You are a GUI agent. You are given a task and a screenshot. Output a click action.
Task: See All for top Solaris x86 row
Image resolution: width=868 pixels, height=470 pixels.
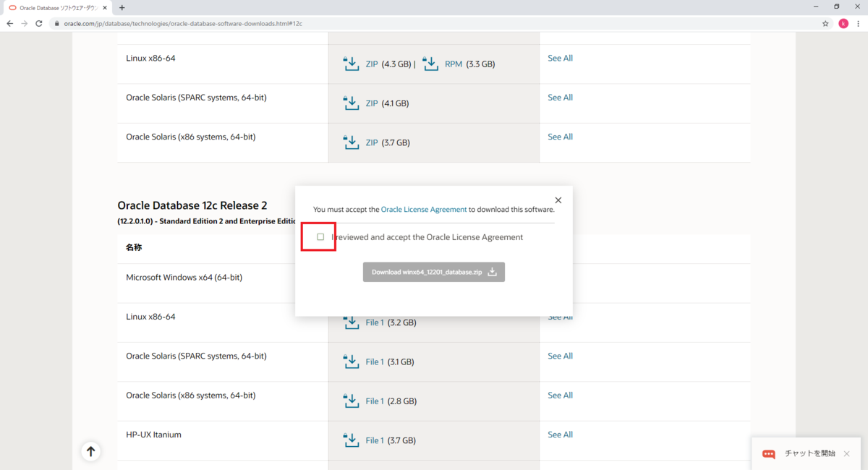(560, 137)
